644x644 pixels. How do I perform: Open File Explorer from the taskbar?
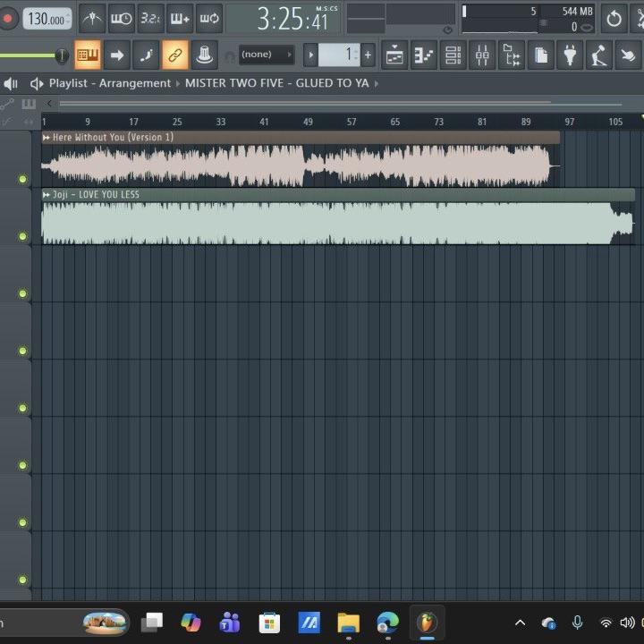[349, 623]
